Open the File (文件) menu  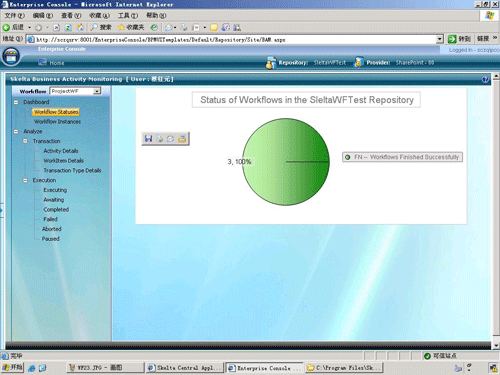[14, 15]
